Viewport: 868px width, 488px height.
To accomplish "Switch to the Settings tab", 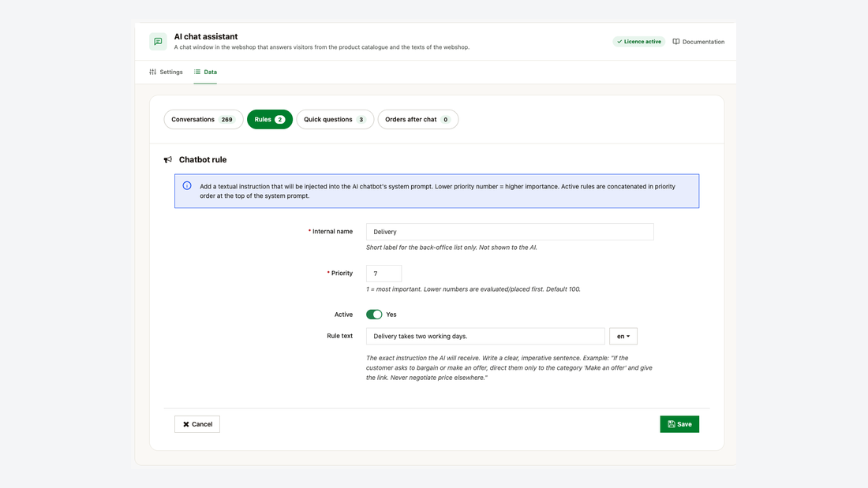I will [166, 72].
